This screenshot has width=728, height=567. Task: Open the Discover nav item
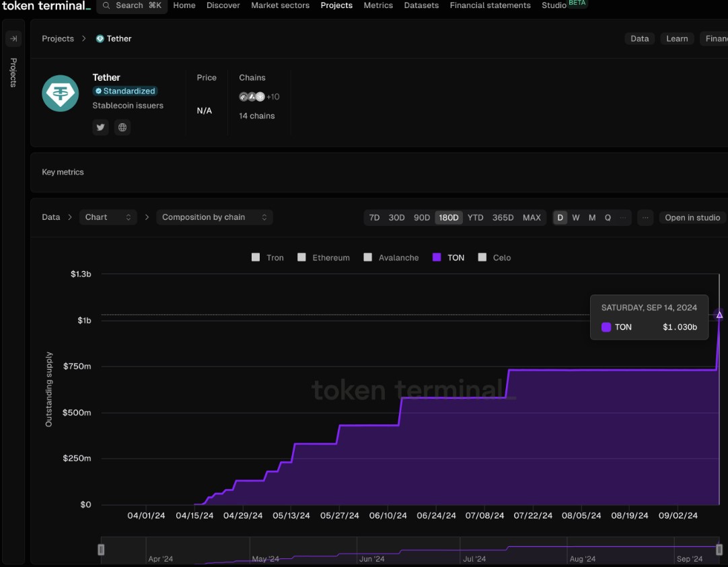[x=223, y=5]
